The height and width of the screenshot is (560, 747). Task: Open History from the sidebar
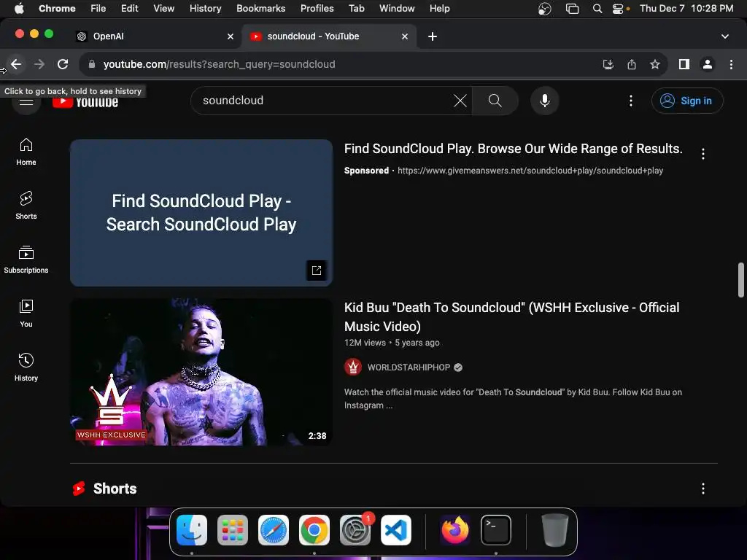[26, 367]
